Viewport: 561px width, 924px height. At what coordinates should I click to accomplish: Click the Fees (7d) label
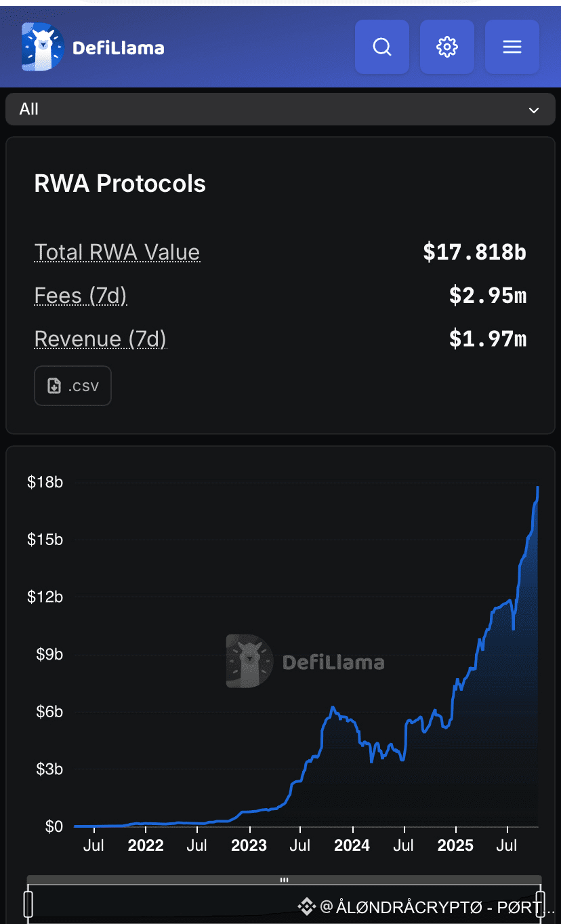[x=81, y=296]
